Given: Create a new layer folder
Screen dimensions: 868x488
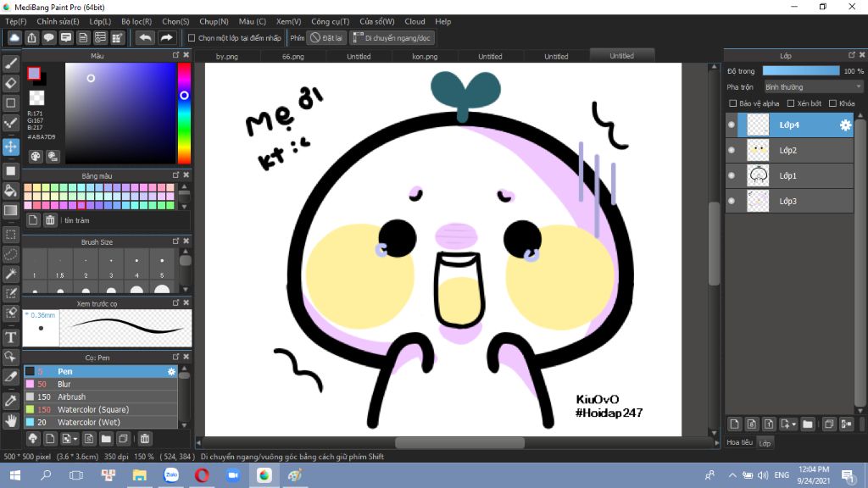Looking at the screenshot, I should [808, 424].
